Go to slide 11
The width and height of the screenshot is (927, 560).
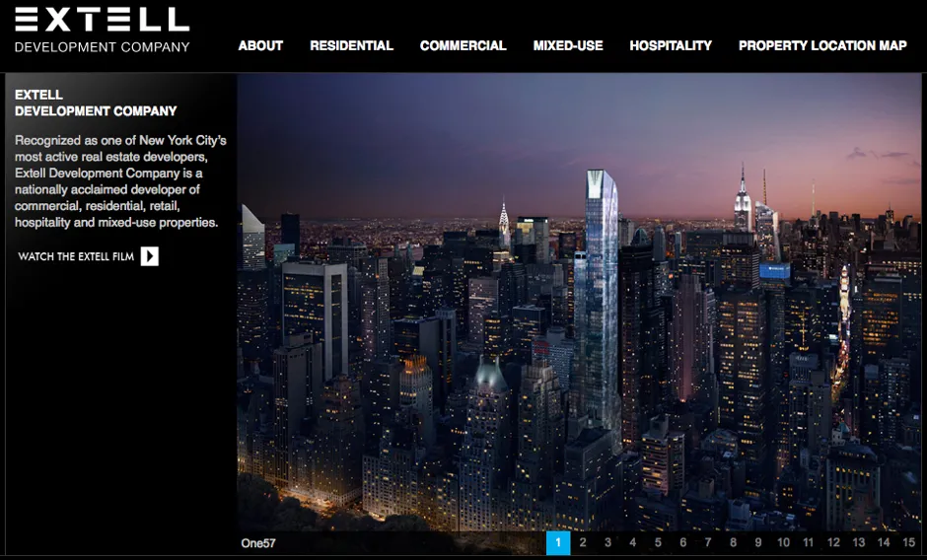[x=809, y=543]
